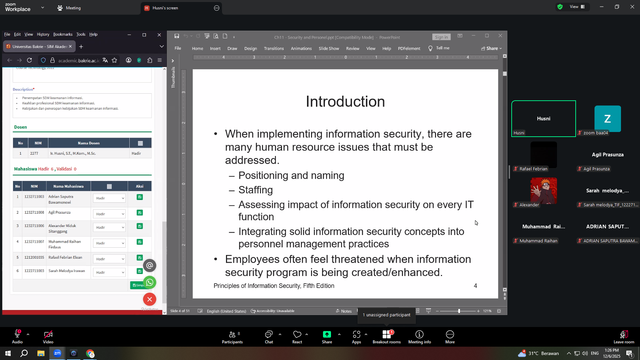
Task: Open attendance dropdown for Muhammad Raihan Firdaus
Action: (x=109, y=243)
